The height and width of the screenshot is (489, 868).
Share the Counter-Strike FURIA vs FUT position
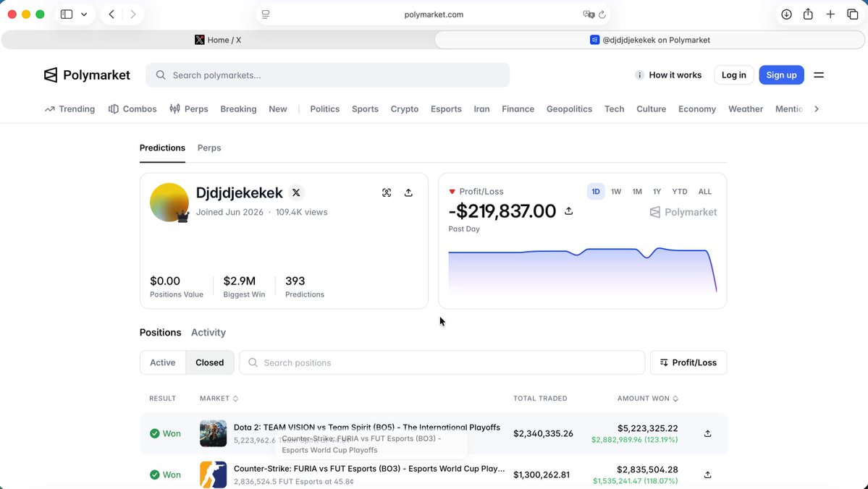tap(707, 475)
